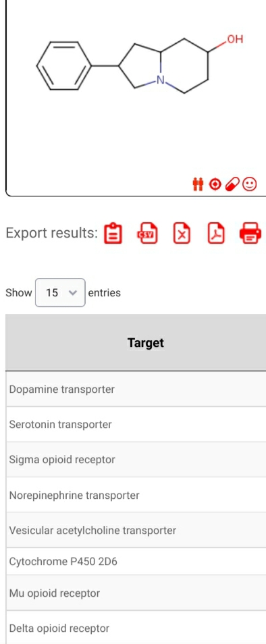Click the molecule structure drawing

click(140, 64)
